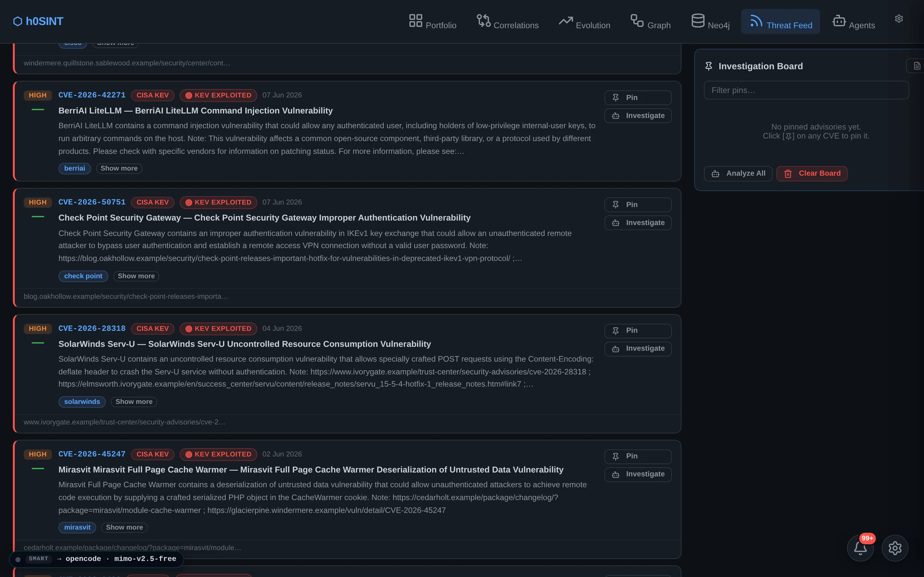Open the Neo4j tab
This screenshot has width=924, height=577.
coord(710,21)
